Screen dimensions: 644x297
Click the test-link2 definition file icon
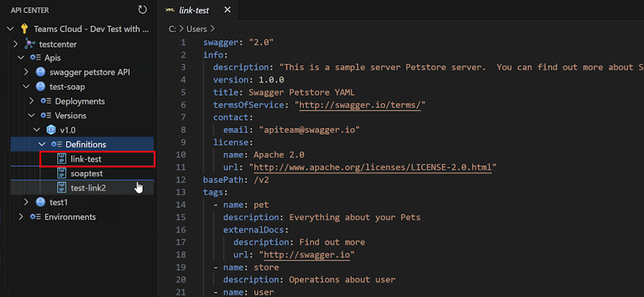[x=62, y=188]
